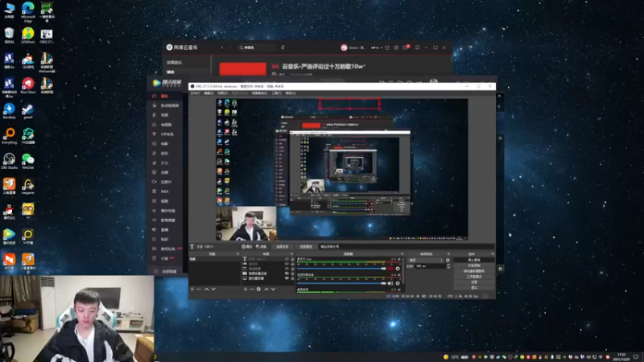Open OBS 帮助(H) menu
The image size is (644, 362).
click(291, 93)
